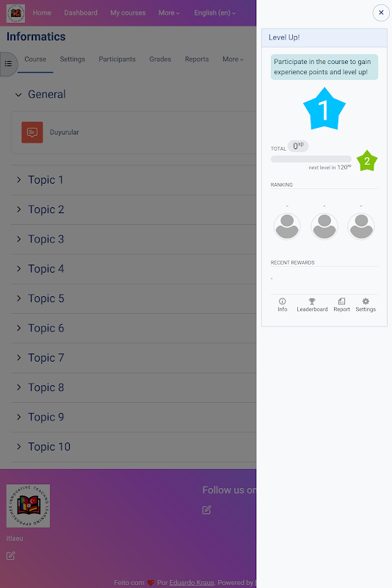Click the XP progress bar to level 2
Image resolution: width=392 pixels, height=588 pixels.
point(311,159)
